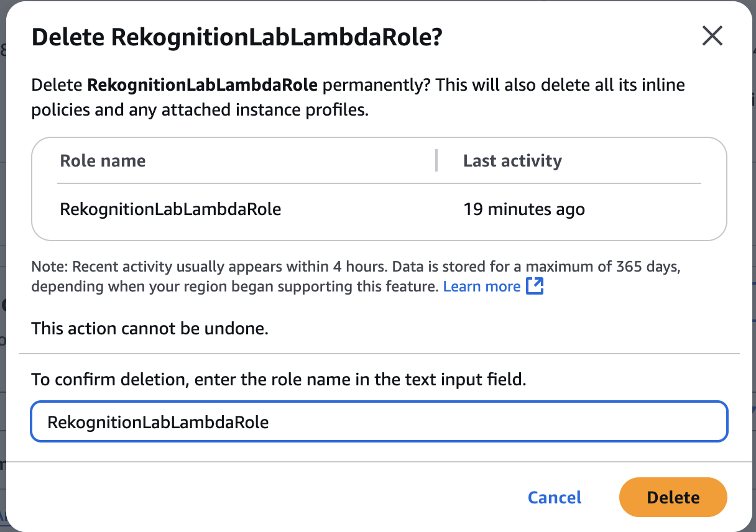Click the 19 minutes ago cell
This screenshot has width=756, height=532.
pyautogui.click(x=523, y=209)
